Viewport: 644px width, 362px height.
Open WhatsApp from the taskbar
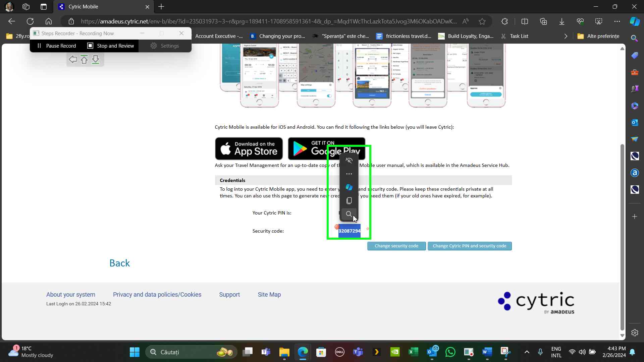tap(450, 352)
